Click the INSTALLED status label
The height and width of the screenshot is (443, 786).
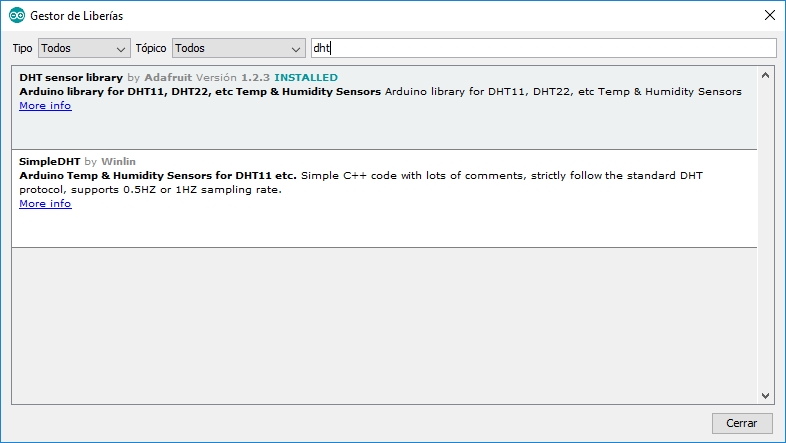coord(306,78)
